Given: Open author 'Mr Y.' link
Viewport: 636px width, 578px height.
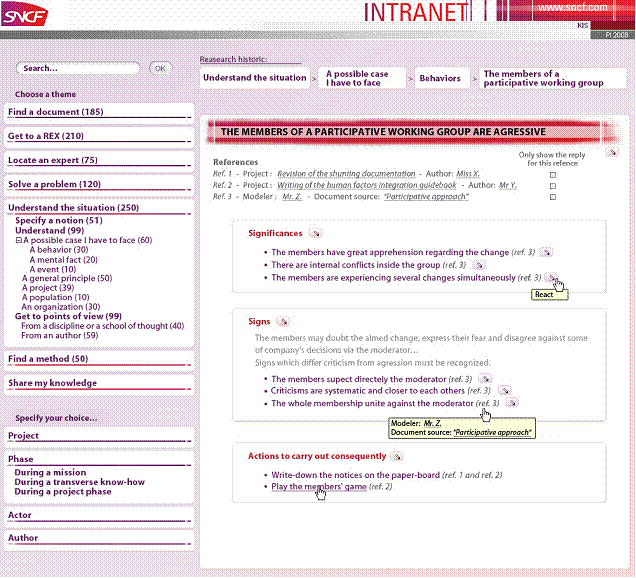Looking at the screenshot, I should point(508,185).
